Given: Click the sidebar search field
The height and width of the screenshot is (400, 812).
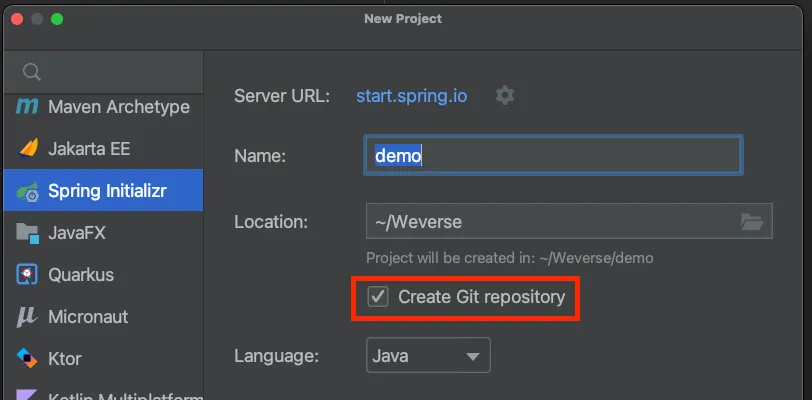Looking at the screenshot, I should [x=103, y=72].
